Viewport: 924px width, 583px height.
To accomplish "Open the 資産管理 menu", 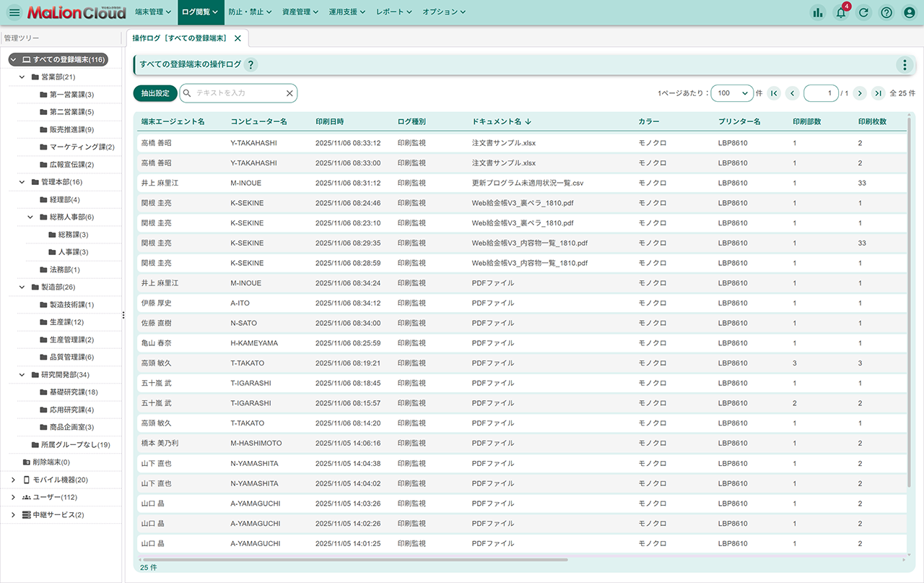I will [x=302, y=12].
